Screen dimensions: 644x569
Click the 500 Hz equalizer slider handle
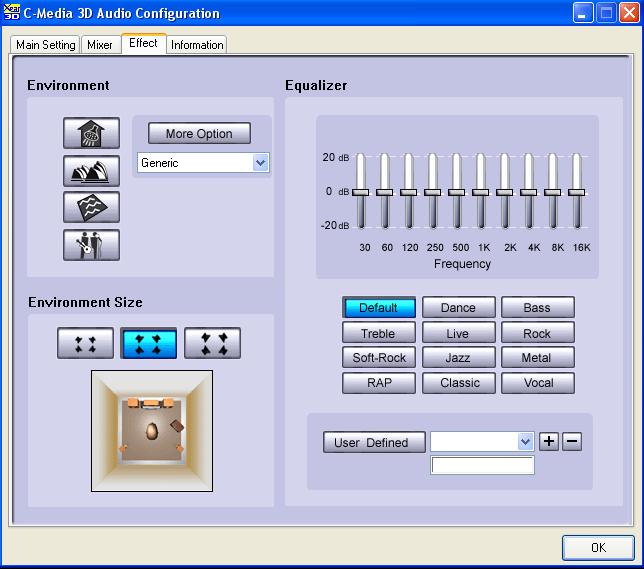[x=457, y=192]
